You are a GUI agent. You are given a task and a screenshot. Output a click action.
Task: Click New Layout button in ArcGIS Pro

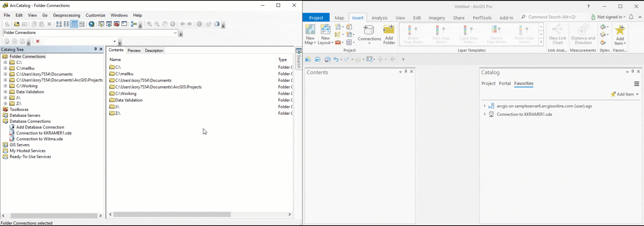325,35
